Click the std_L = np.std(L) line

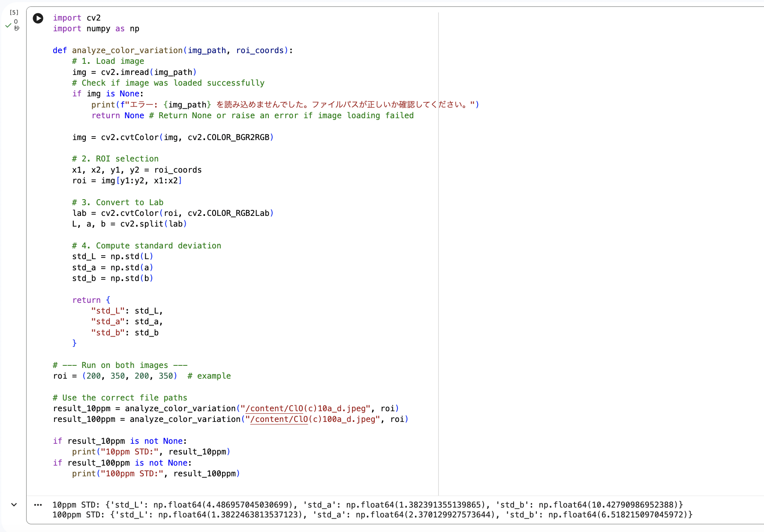coord(112,256)
